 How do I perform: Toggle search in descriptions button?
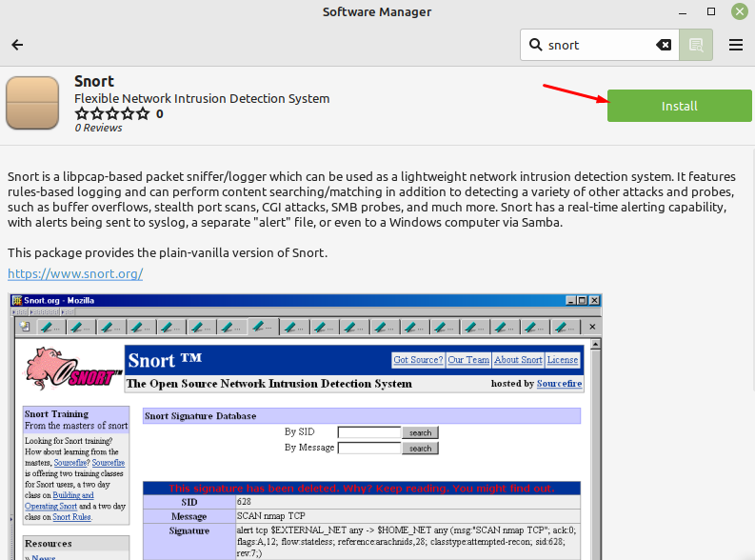point(696,45)
